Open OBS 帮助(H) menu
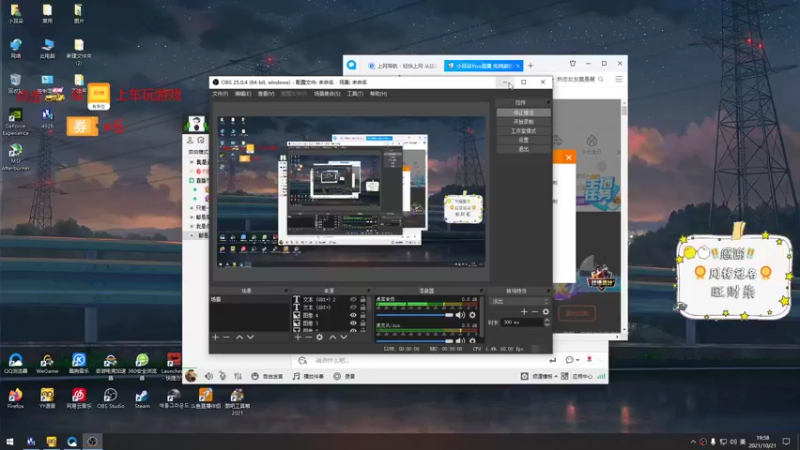Screen dimensions: 800x450 [378, 94]
